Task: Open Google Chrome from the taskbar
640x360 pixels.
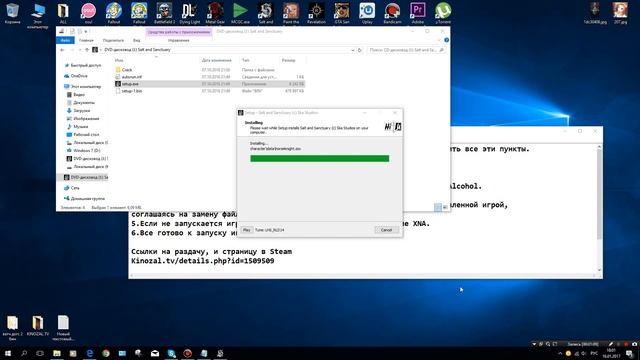Action: click(x=106, y=353)
